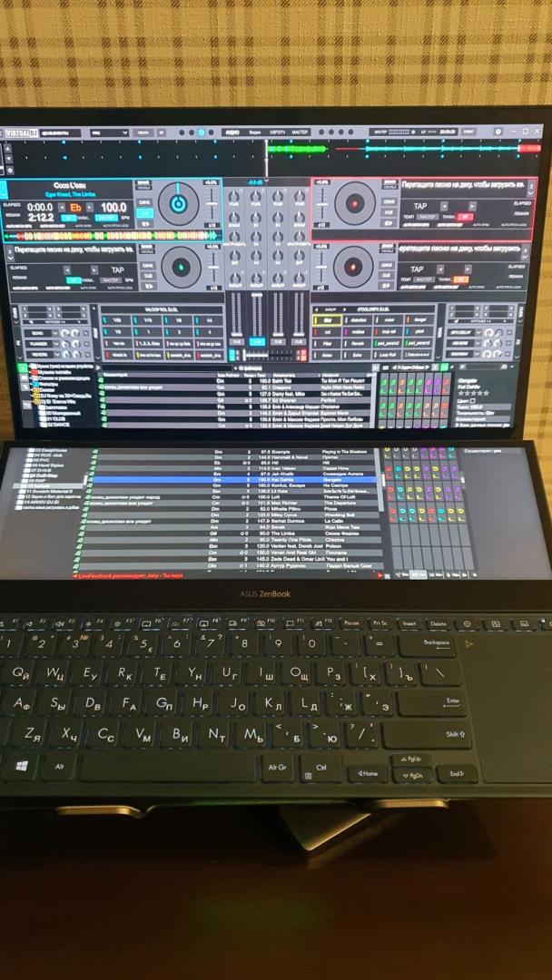Select track 'Example - Playing In The Shadows'
This screenshot has height=980, width=552.
(236, 451)
